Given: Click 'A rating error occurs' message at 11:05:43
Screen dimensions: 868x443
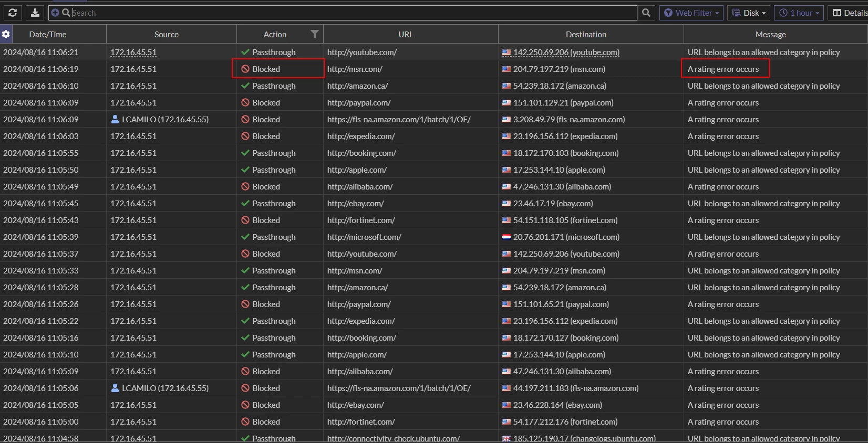Looking at the screenshot, I should (x=723, y=220).
